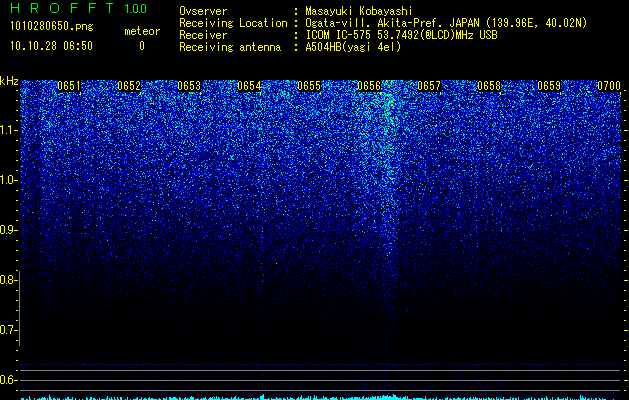Screen dimensions: 629x400
Task: Click the 1.0 kHz axis label
Action: tap(7, 180)
